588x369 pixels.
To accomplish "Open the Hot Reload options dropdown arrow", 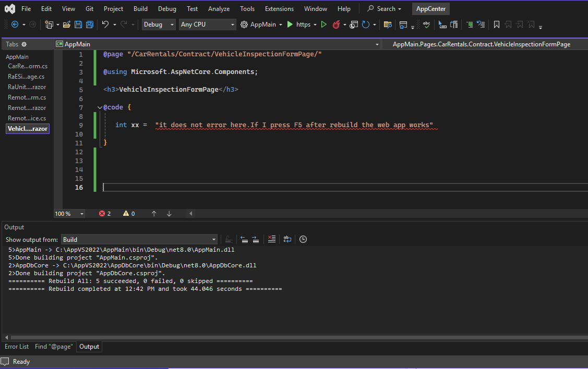I will (345, 24).
